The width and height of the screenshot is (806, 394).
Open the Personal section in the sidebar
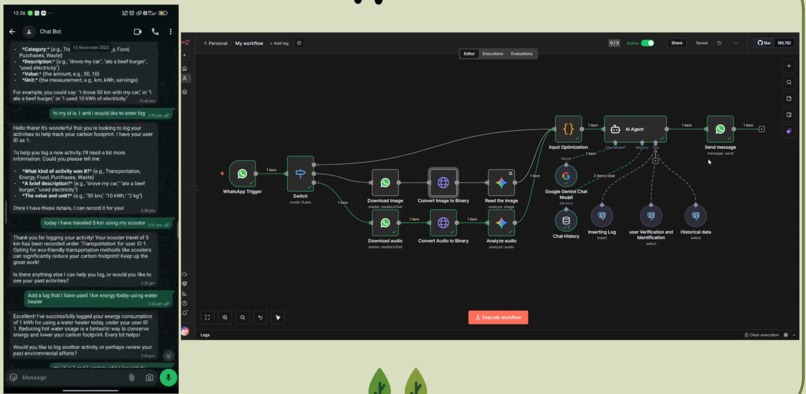coord(185,78)
